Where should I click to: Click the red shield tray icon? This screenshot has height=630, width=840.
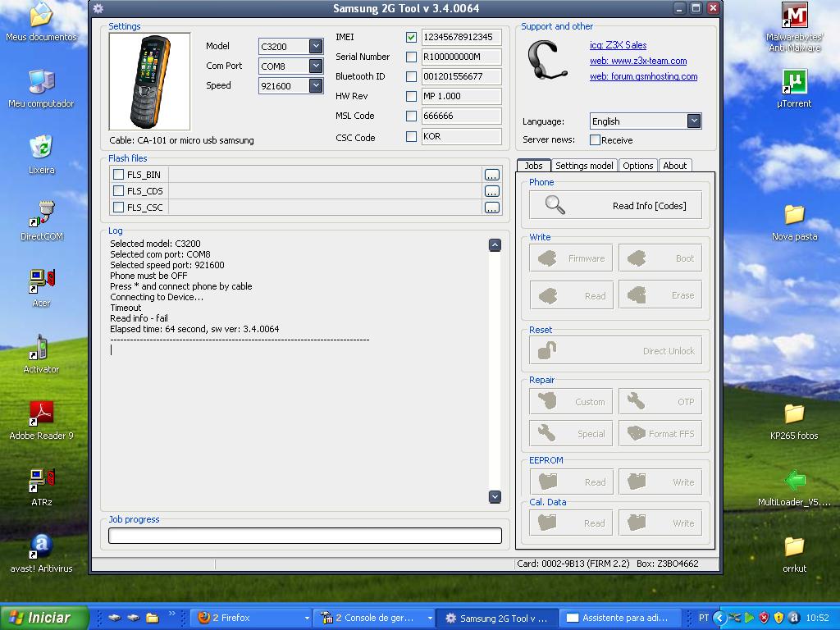pyautogui.click(x=765, y=618)
